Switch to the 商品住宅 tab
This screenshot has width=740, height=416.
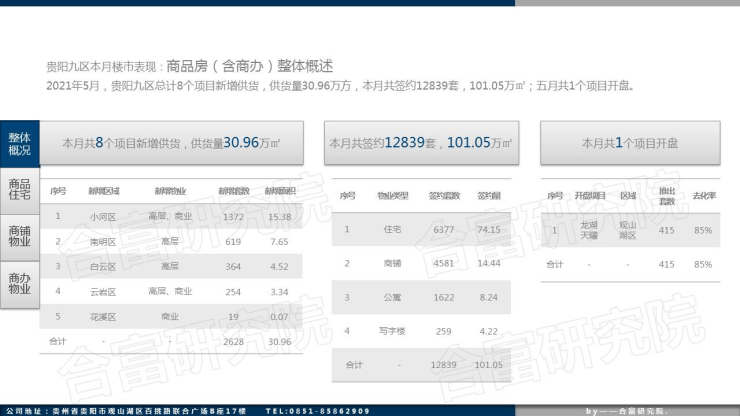click(20, 190)
